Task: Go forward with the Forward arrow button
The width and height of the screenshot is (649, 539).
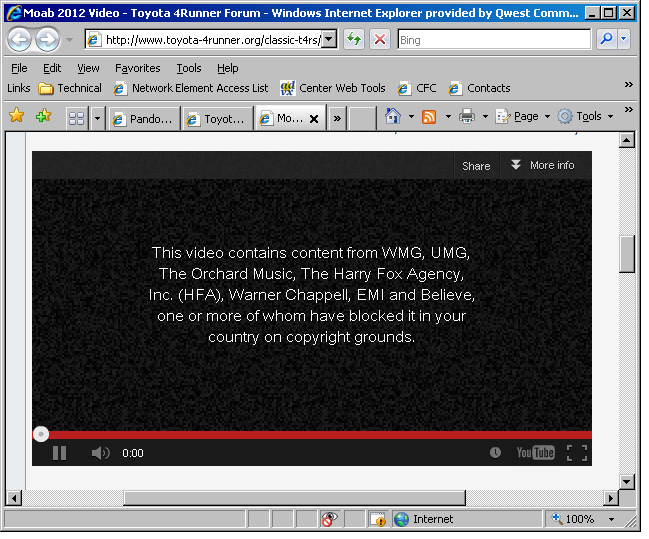Action: coord(47,40)
